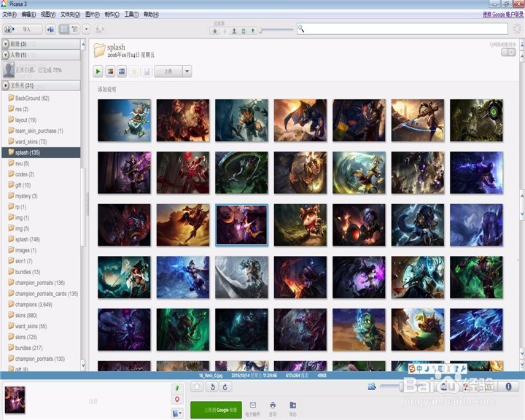Click the large splash folder icon in header
The width and height of the screenshot is (525, 420).
pyautogui.click(x=99, y=50)
